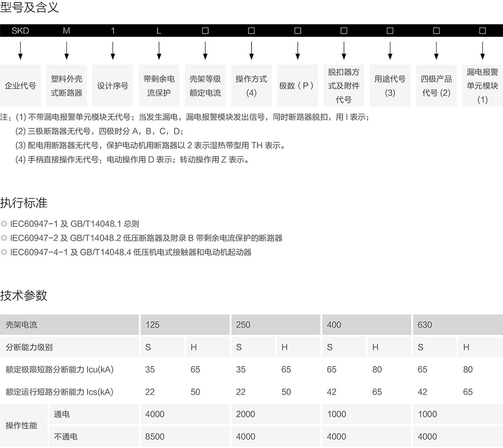The image size is (503, 448).
Task: Click the 操作方式 (4) label box
Action: (x=251, y=85)
